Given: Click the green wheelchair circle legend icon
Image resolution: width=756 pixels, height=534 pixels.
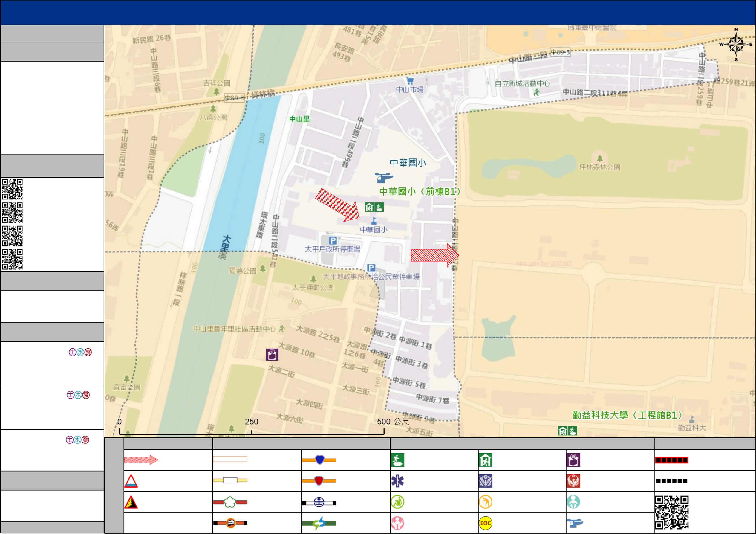Looking at the screenshot, I should (x=397, y=502).
